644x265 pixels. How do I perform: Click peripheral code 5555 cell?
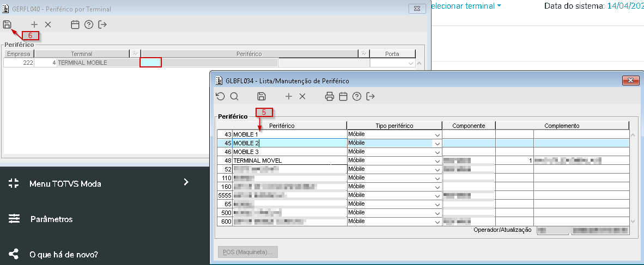coord(225,195)
